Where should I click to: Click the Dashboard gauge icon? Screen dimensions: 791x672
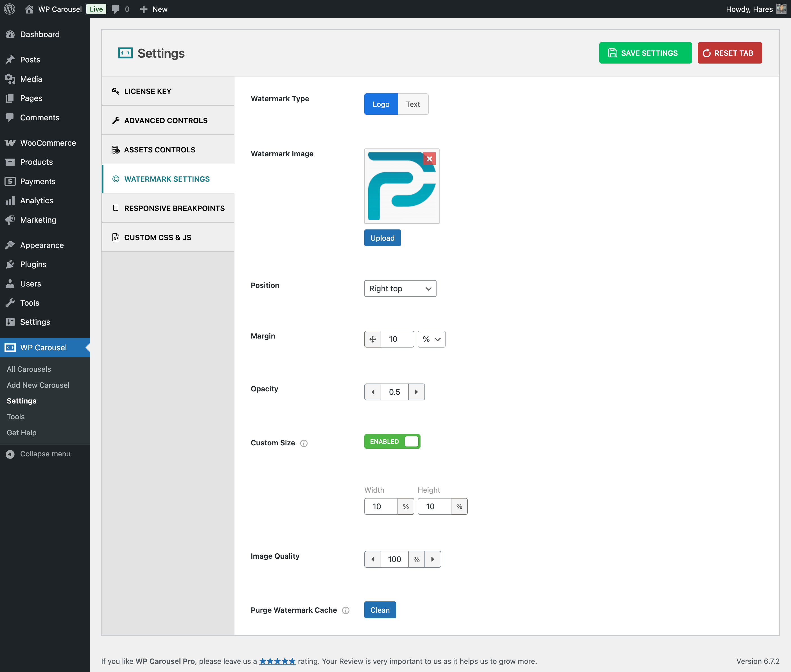(x=10, y=34)
